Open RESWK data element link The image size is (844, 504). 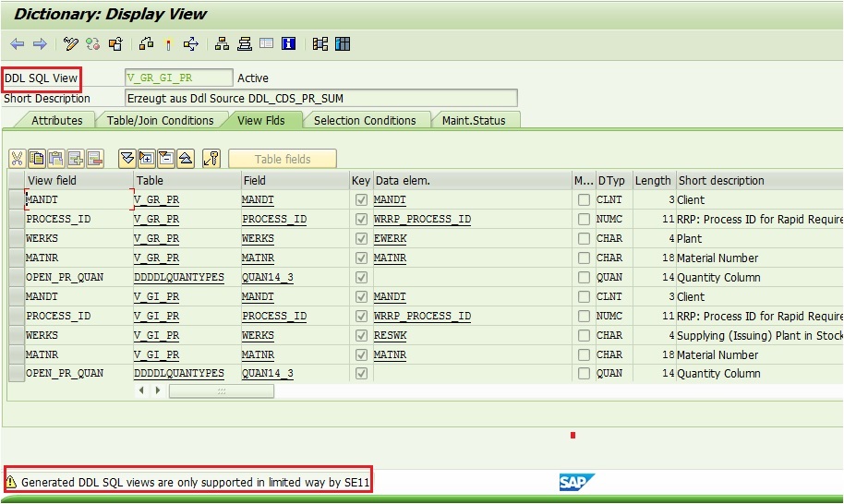391,335
